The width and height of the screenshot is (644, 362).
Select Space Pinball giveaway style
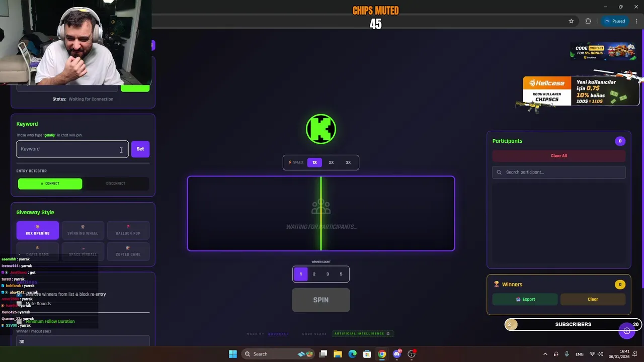[x=83, y=251]
